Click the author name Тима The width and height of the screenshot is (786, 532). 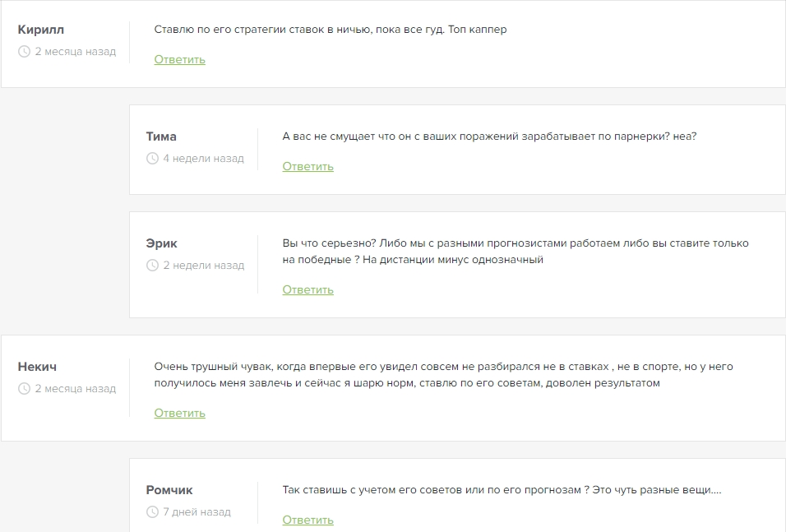161,136
